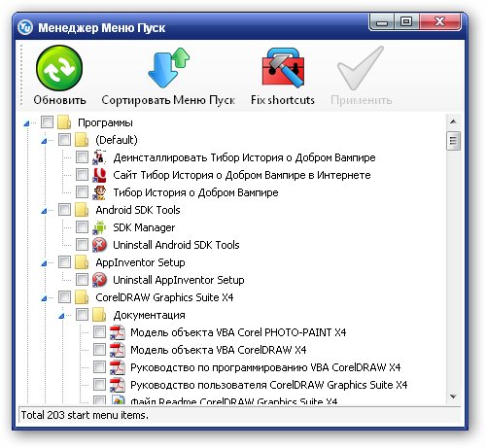The image size is (486, 448).
Task: Select the SDK Manager item text
Action: click(x=144, y=227)
